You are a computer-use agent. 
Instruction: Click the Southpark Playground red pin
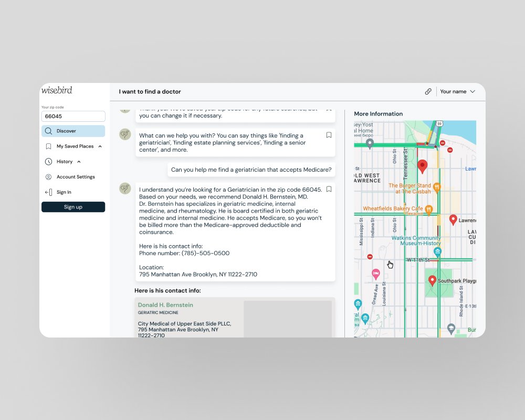[432, 280]
